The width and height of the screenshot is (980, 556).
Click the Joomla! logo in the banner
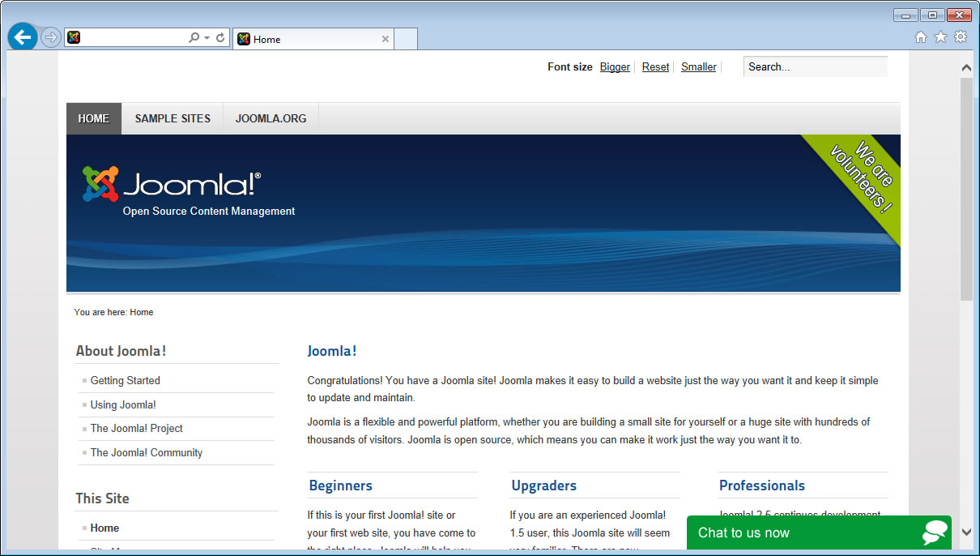tap(172, 184)
